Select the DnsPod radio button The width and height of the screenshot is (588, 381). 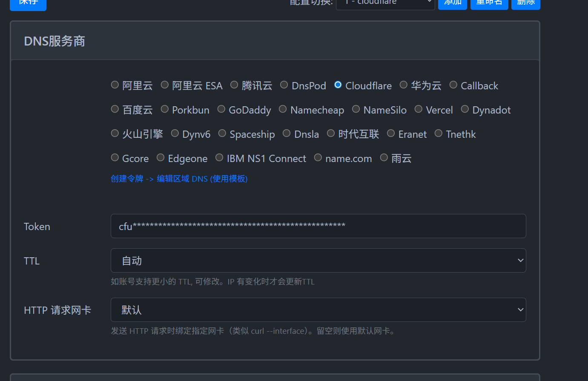[284, 85]
